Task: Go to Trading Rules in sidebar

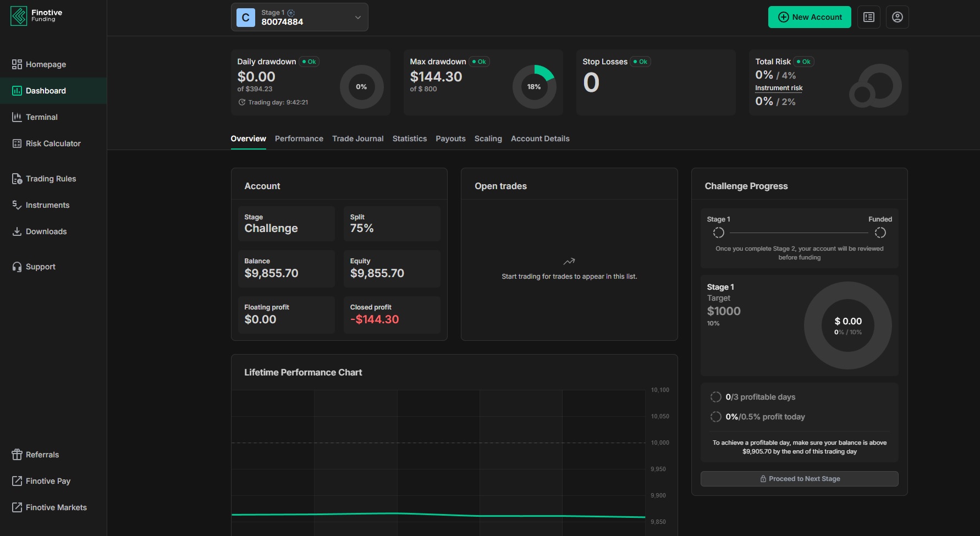Action: tap(51, 179)
